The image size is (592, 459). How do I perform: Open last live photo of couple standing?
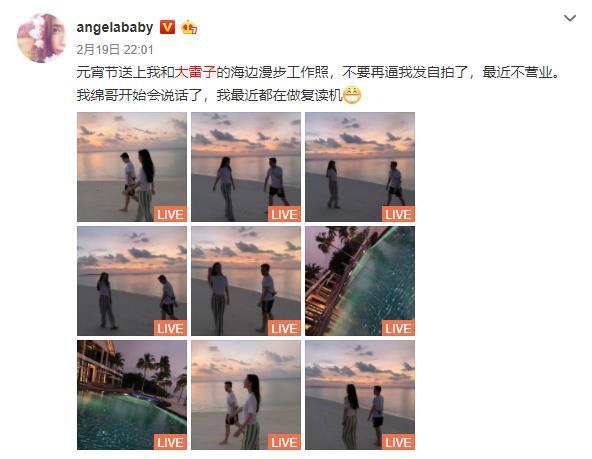[360, 395]
